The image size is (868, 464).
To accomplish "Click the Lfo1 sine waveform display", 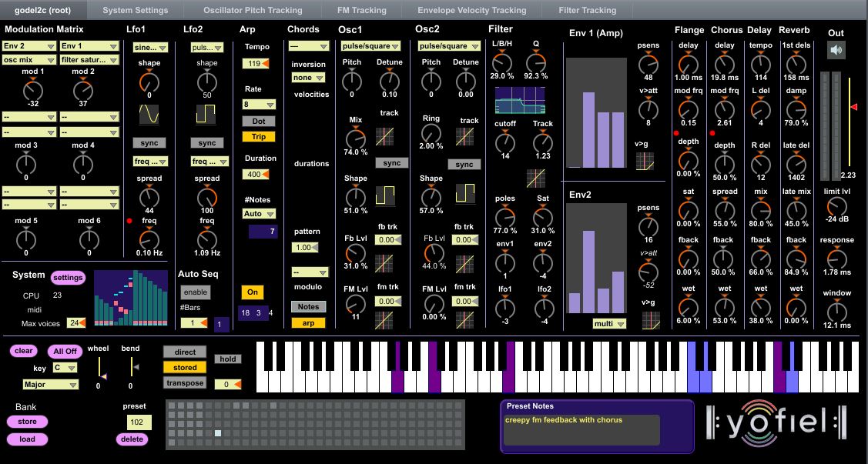I will click(149, 115).
